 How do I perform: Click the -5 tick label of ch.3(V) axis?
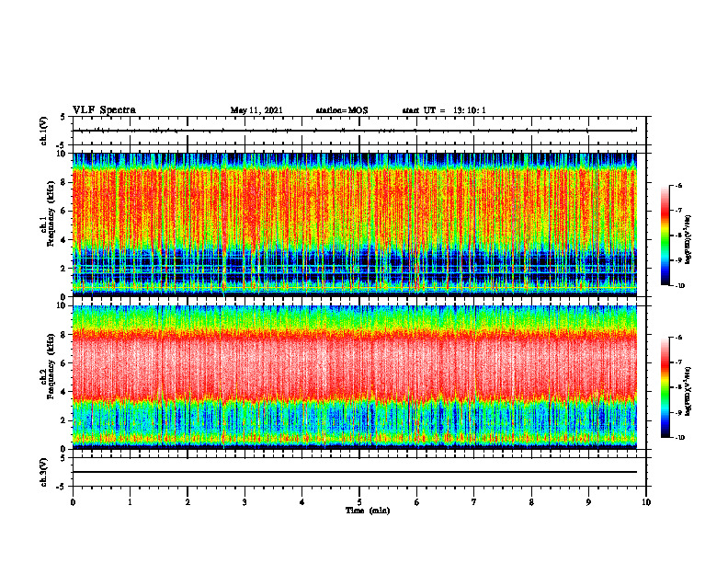[x=63, y=487]
